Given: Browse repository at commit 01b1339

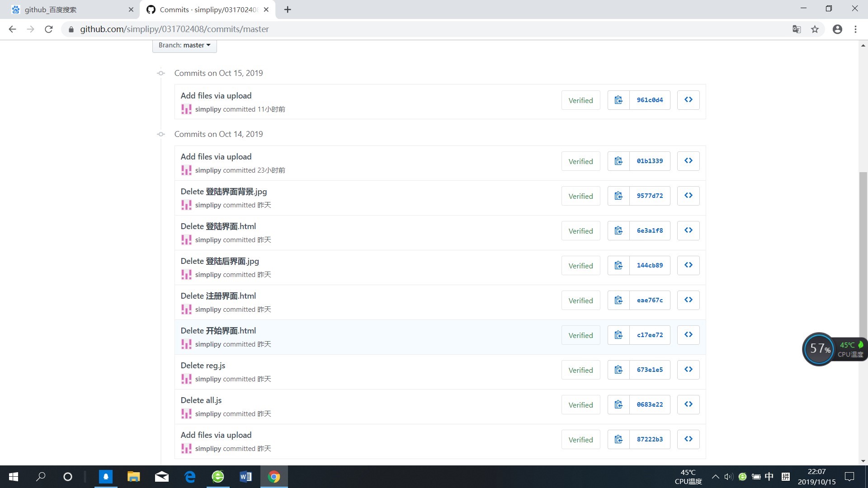Looking at the screenshot, I should coord(688,161).
